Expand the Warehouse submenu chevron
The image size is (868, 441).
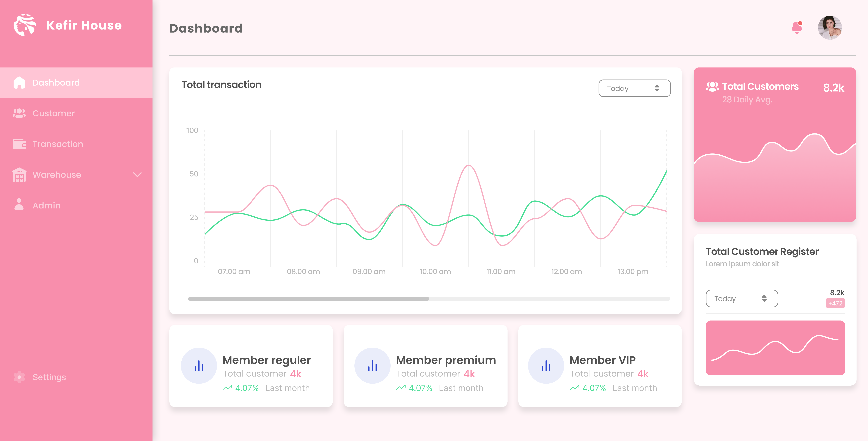(137, 175)
